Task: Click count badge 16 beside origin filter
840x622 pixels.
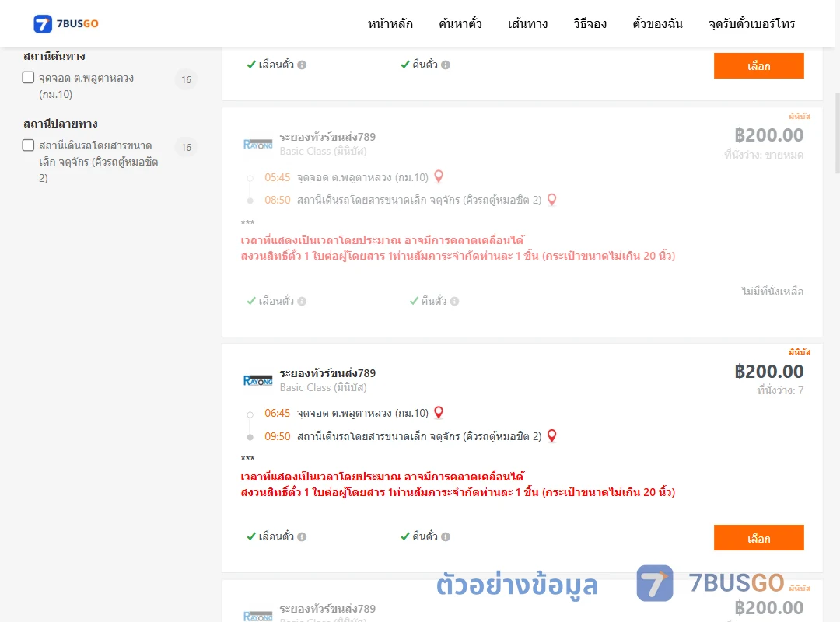Action: tap(186, 80)
